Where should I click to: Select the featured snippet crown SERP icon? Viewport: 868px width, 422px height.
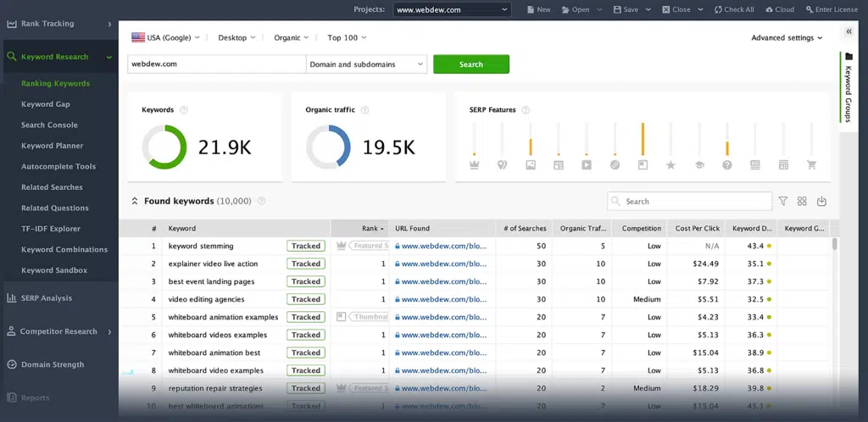point(474,164)
